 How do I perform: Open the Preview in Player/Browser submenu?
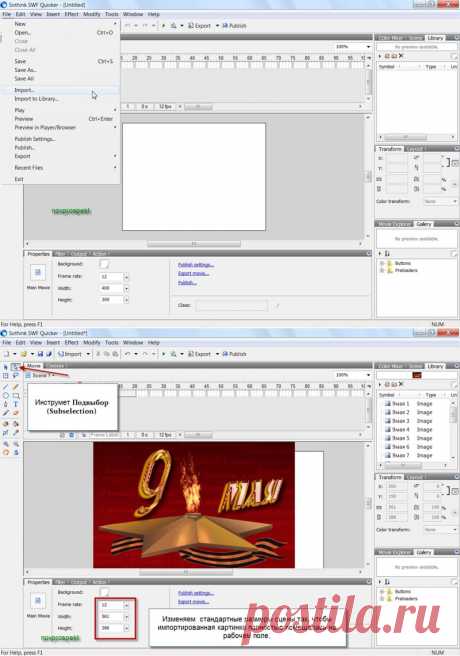pos(60,127)
